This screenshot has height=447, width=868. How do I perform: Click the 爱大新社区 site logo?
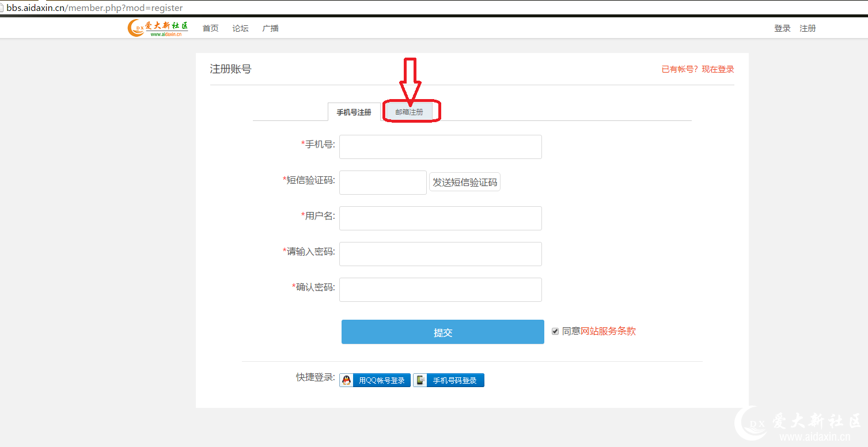158,28
